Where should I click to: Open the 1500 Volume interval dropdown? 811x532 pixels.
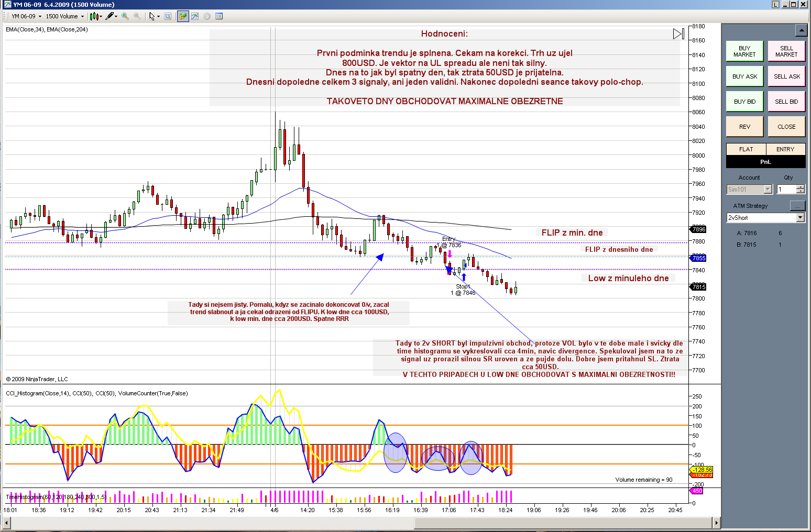pyautogui.click(x=64, y=16)
